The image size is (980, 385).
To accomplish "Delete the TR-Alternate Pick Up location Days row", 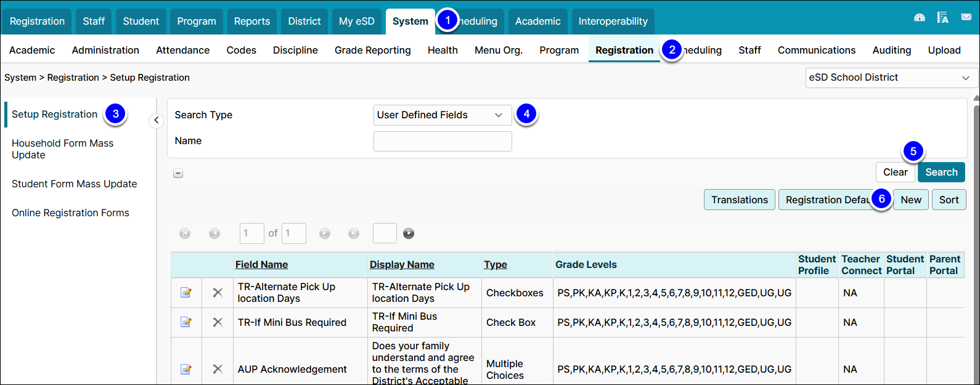I will point(218,293).
